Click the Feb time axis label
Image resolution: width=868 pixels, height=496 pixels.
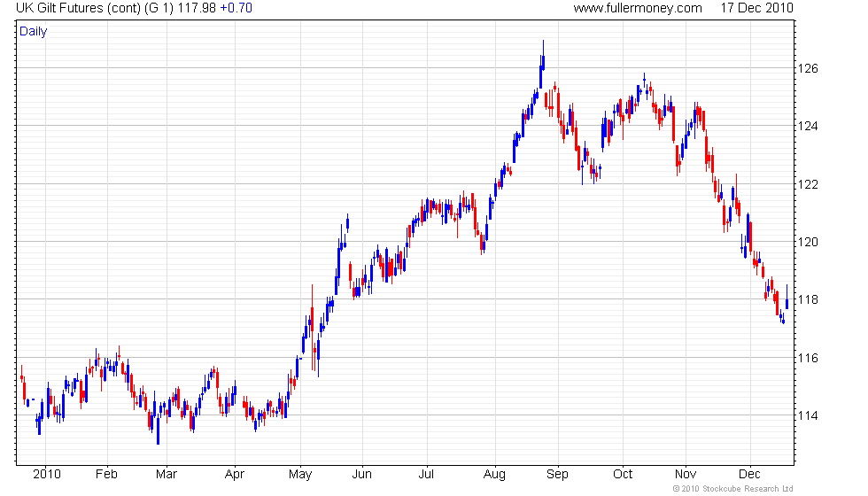[x=106, y=475]
